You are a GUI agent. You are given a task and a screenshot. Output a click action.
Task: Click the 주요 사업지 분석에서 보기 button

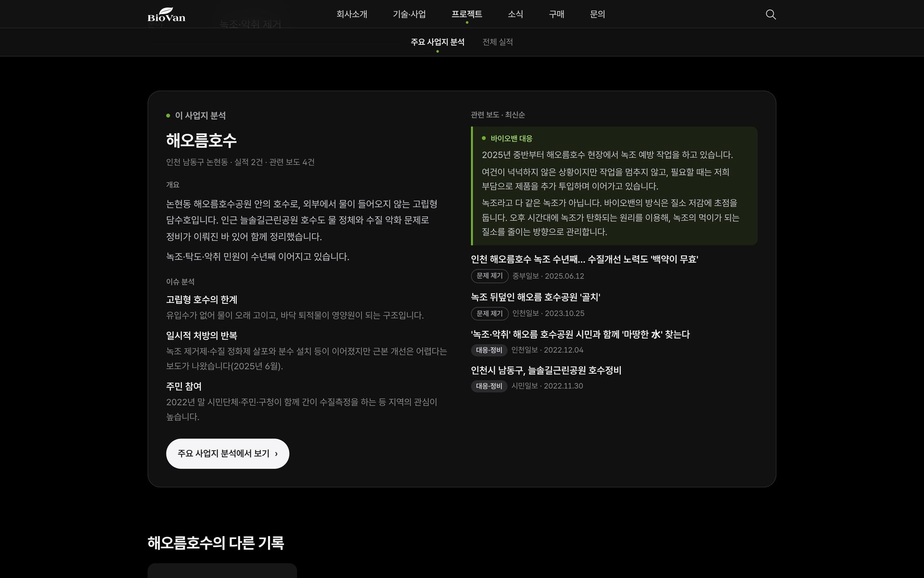tap(228, 454)
